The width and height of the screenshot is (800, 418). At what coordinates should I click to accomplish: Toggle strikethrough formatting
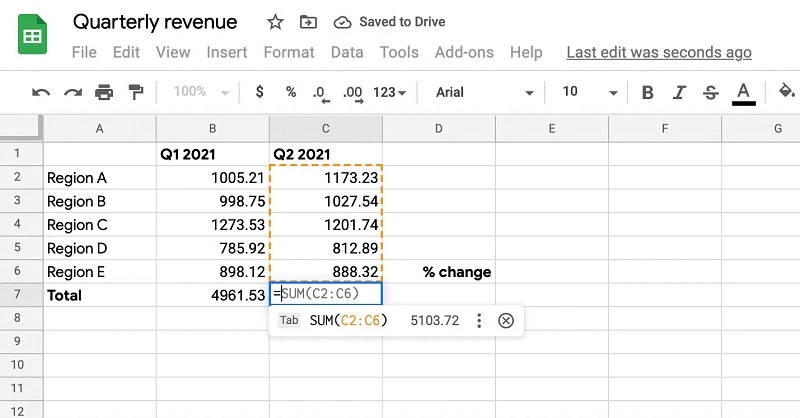[711, 93]
